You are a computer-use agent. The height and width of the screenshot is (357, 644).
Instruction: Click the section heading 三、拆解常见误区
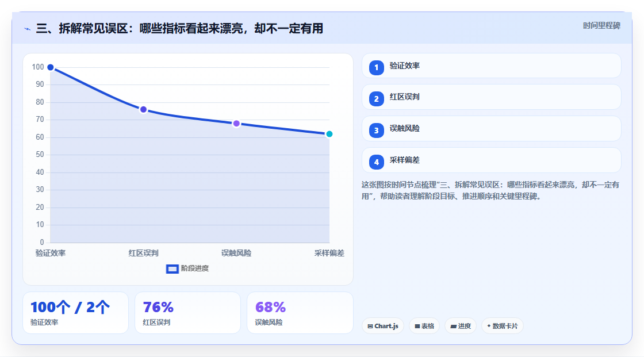pos(179,29)
